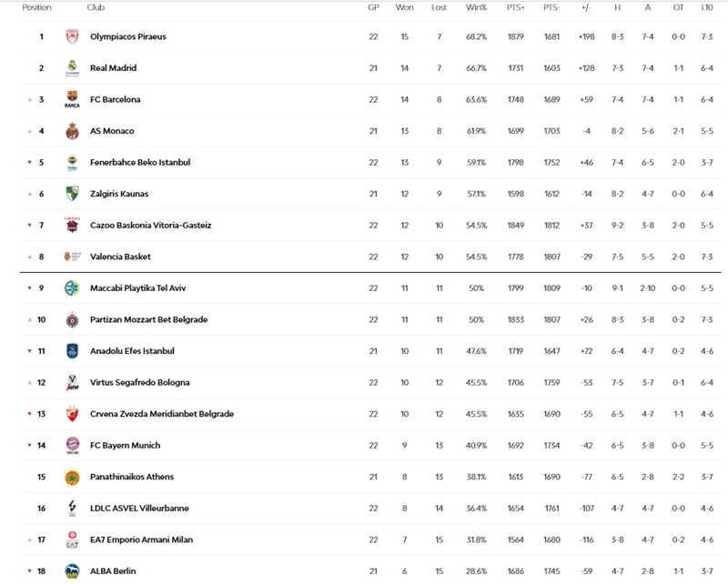Sort standings by Win% column header
The width and height of the screenshot is (728, 585).
tap(476, 7)
